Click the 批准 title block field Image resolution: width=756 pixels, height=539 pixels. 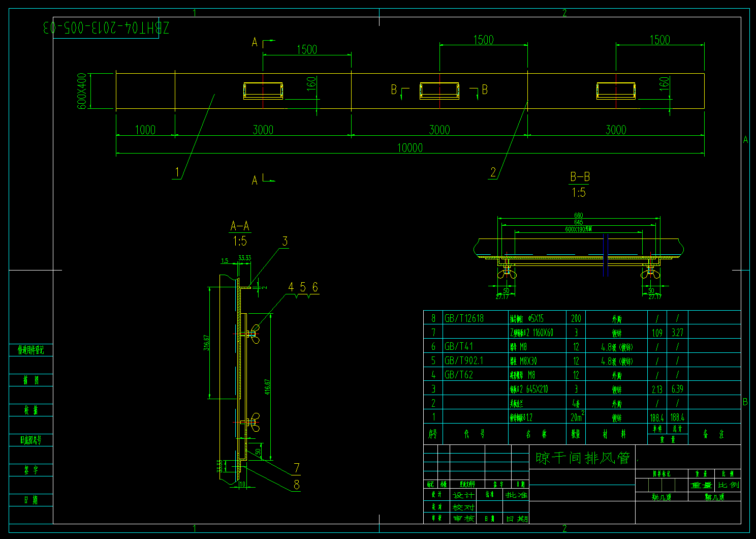tap(517, 495)
